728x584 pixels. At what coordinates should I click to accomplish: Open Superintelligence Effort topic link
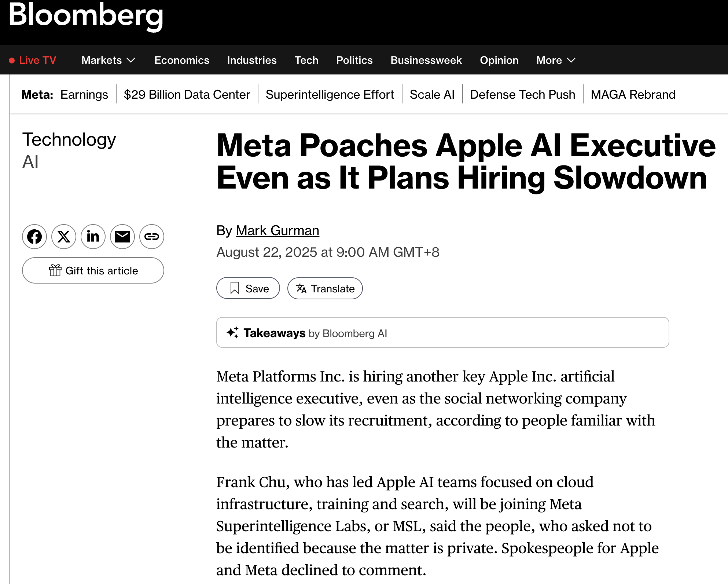click(x=330, y=95)
